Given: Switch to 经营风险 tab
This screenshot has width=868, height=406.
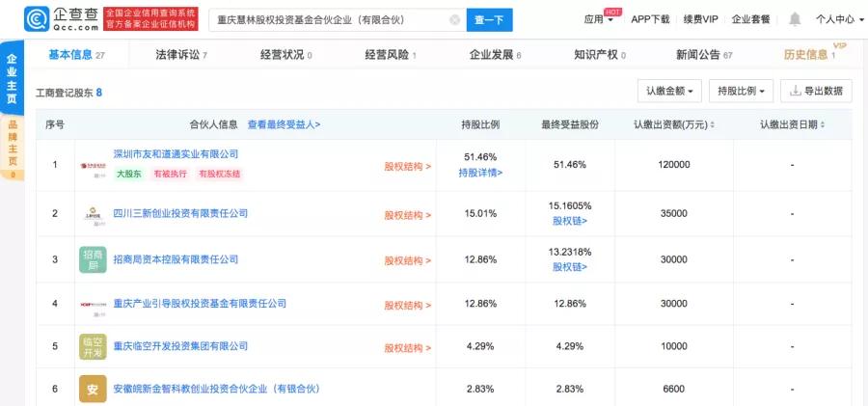Looking at the screenshot, I should pos(391,55).
